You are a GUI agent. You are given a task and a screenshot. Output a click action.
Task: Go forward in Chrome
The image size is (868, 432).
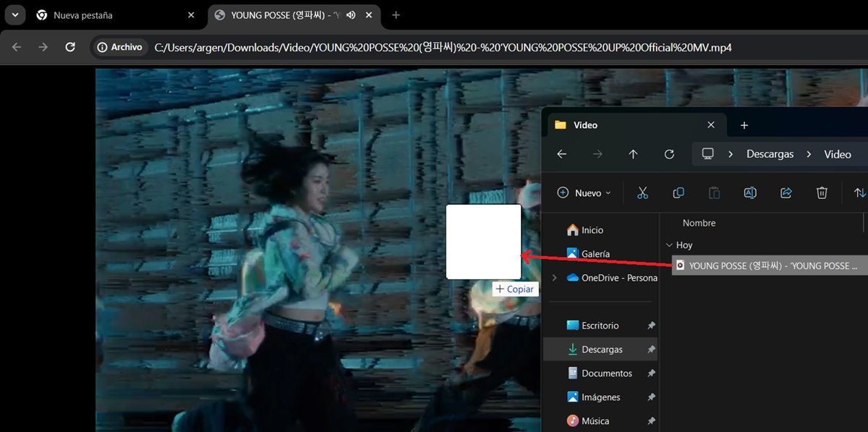click(x=43, y=47)
